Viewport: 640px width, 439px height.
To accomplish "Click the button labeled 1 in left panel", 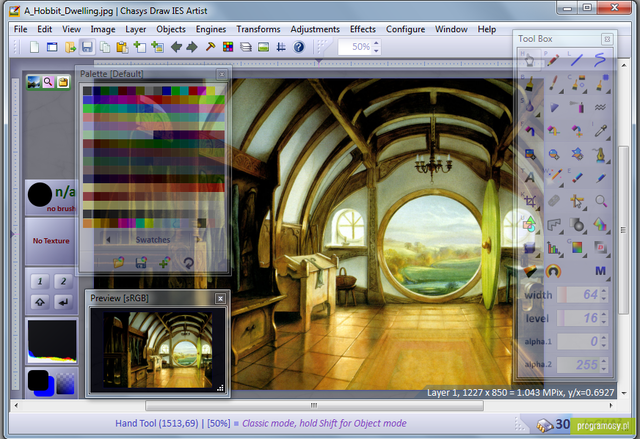I will pyautogui.click(x=40, y=281).
